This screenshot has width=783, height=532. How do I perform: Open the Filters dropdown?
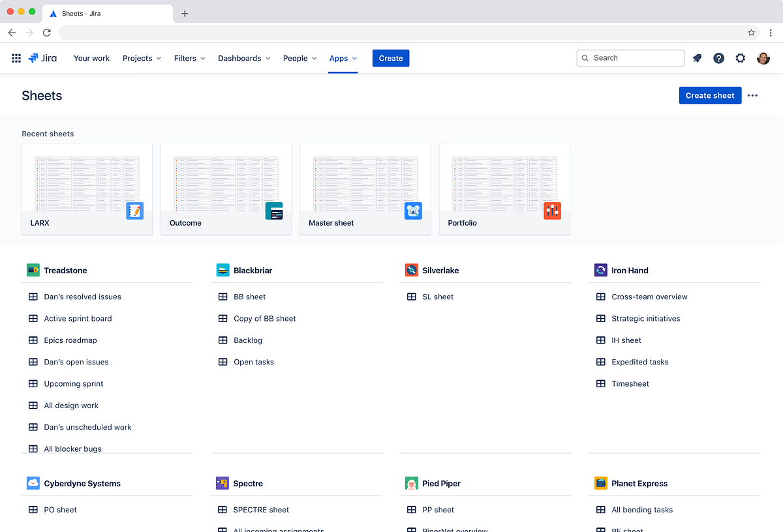click(189, 58)
